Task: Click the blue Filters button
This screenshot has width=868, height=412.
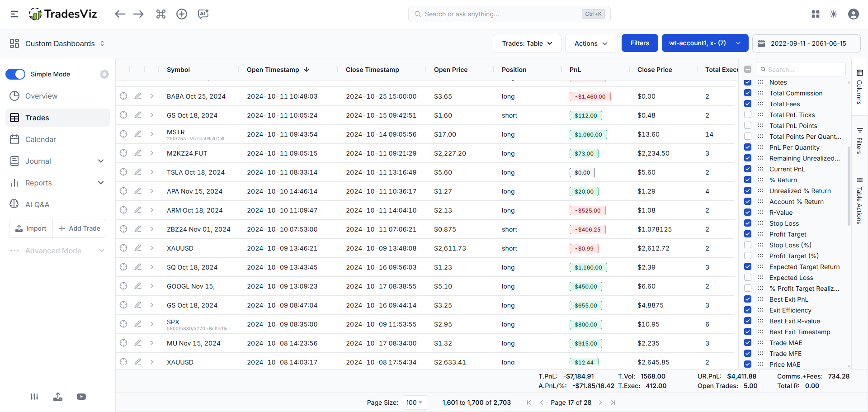Action: pyautogui.click(x=640, y=43)
